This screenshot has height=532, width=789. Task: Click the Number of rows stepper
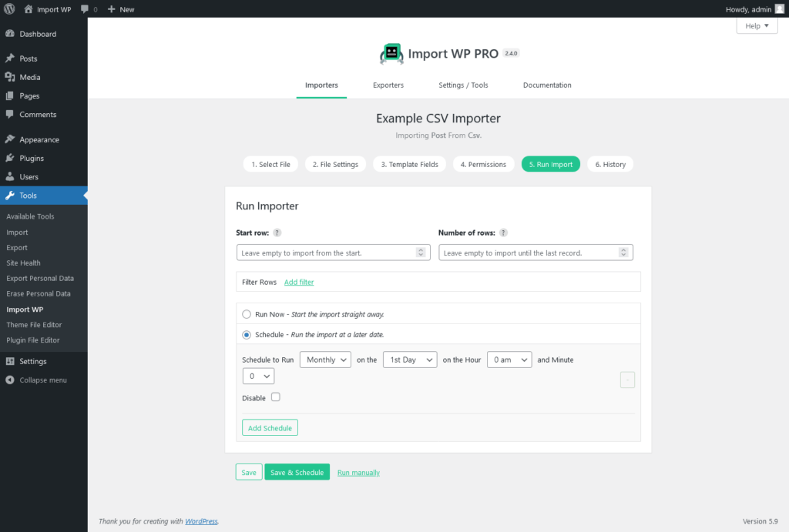623,253
